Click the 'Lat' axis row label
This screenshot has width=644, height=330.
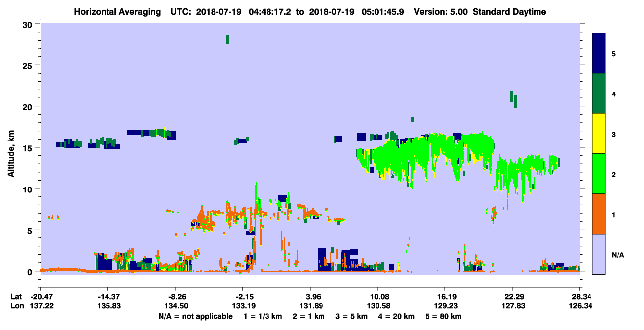coord(16,297)
